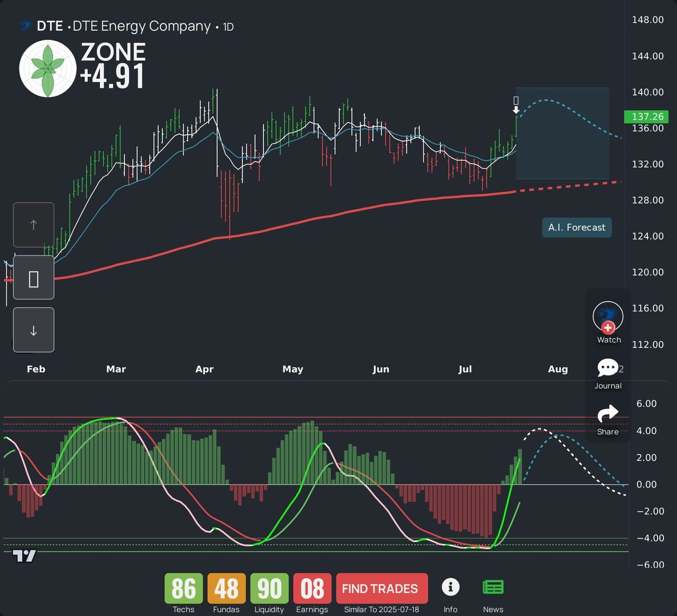Click the A.I. Forecast label
The image size is (677, 616).
coord(577,228)
